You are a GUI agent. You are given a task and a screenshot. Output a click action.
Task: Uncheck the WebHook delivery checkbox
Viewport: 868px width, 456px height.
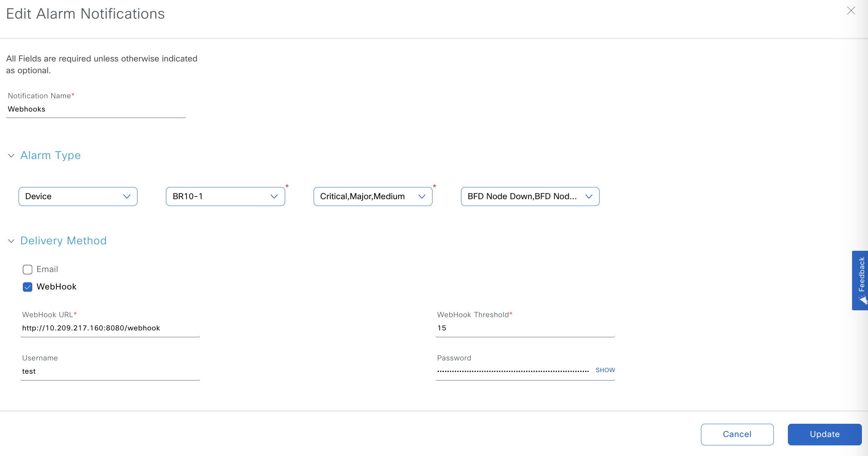coord(27,287)
